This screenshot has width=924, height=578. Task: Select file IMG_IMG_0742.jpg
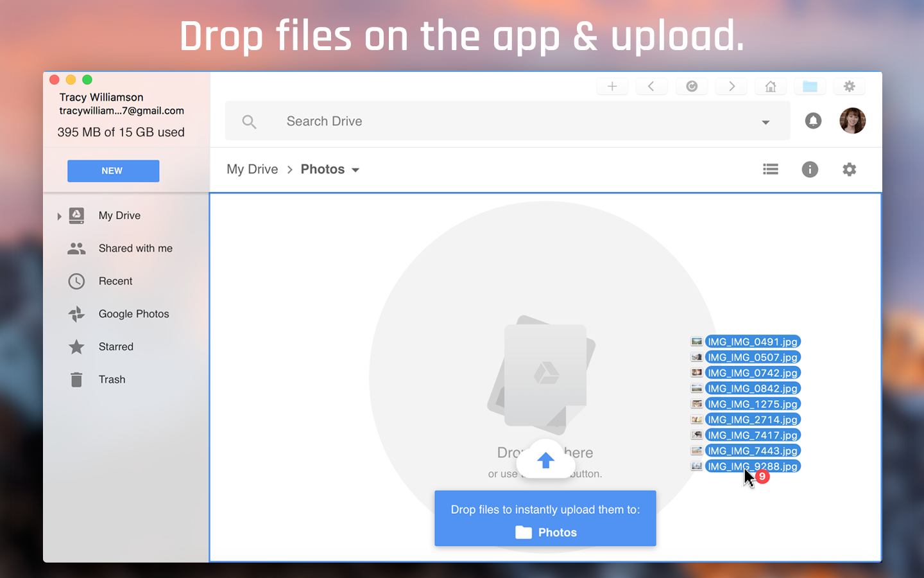pyautogui.click(x=753, y=373)
